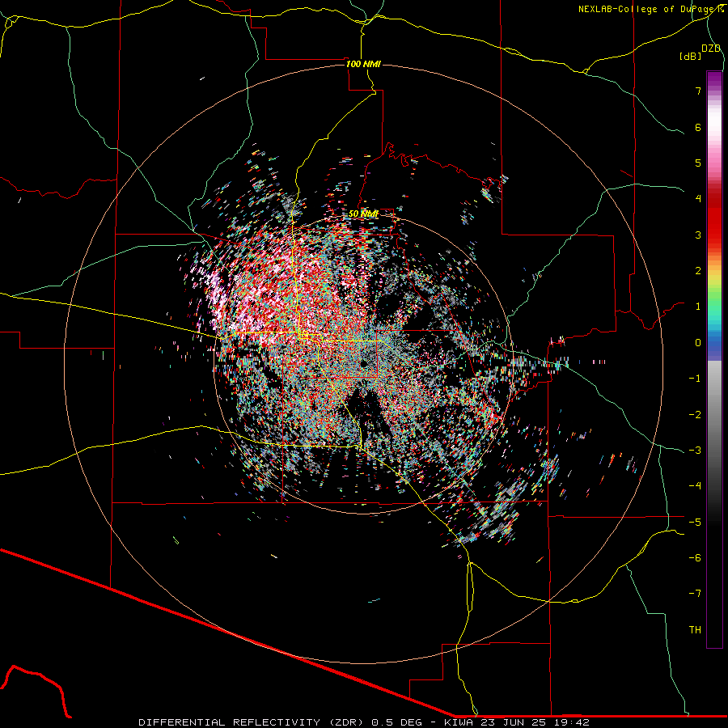Click the -7 value on color scale
This screenshot has height=728, width=728.
[x=695, y=594]
